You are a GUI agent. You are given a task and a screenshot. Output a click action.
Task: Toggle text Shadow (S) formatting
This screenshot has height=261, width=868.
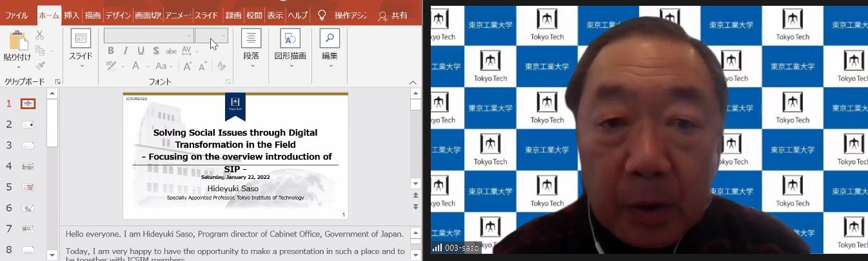point(156,50)
